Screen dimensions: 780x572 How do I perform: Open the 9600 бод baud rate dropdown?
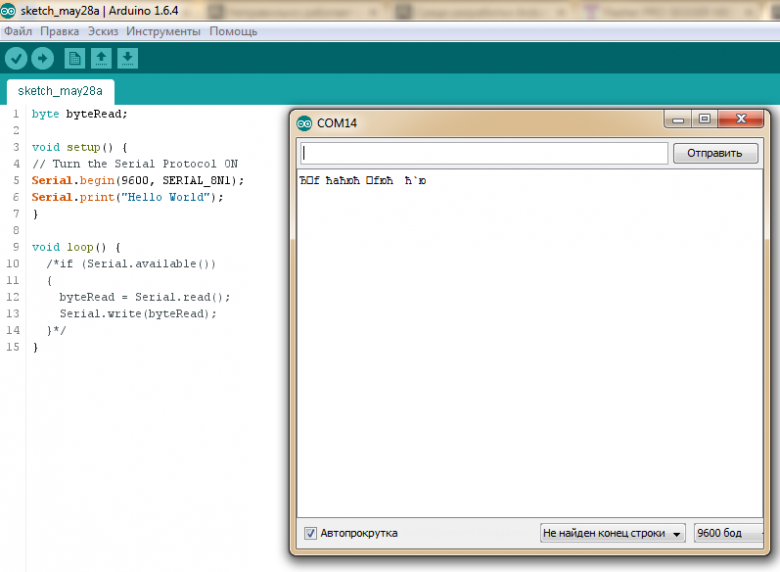coord(728,533)
